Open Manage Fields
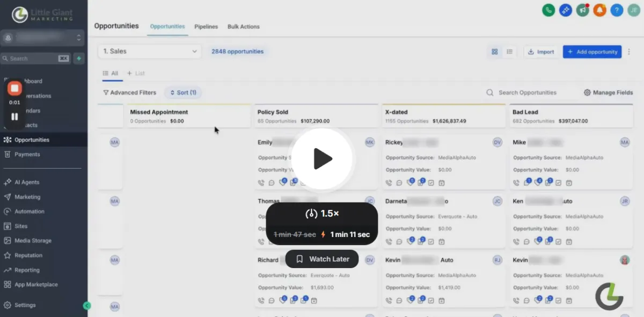The image size is (644, 317). pos(608,92)
